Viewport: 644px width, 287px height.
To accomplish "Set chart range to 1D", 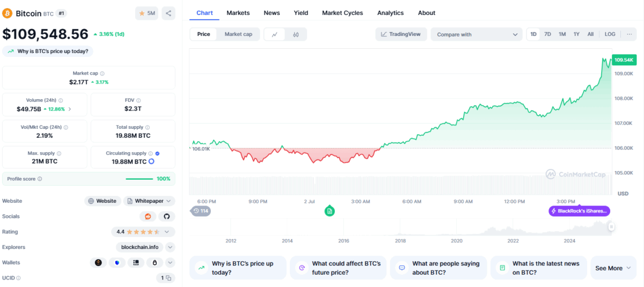I will click(533, 34).
